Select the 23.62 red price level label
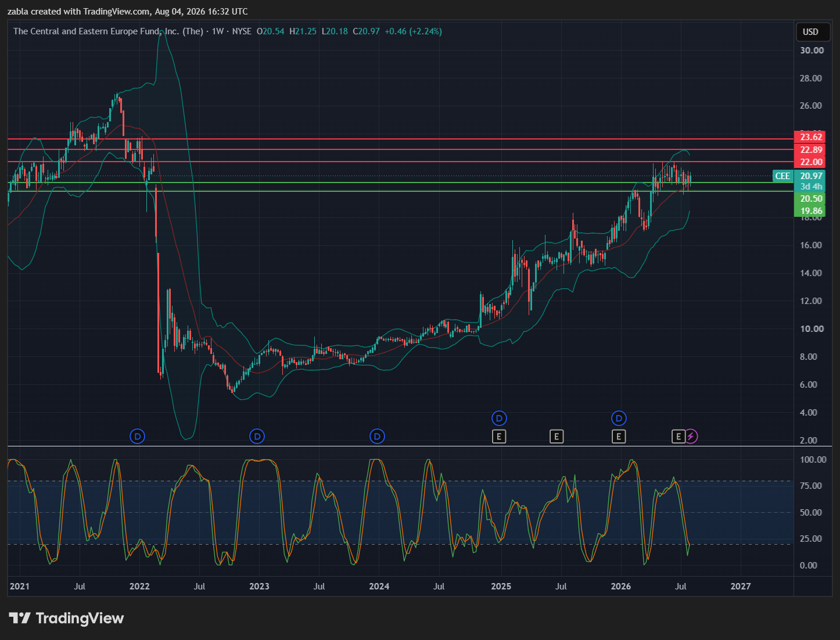Viewport: 840px width, 640px height. pos(811,137)
